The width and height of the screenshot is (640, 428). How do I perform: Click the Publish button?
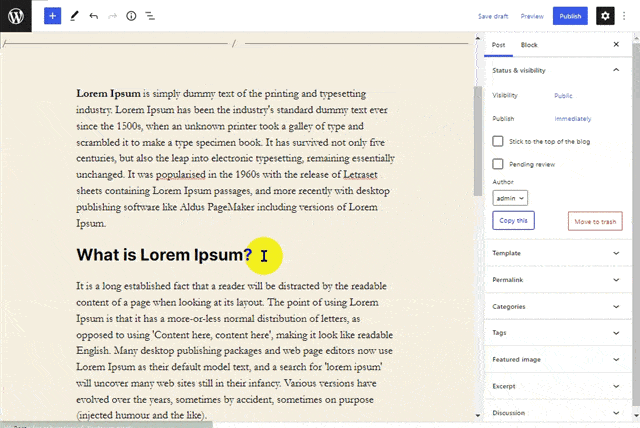click(x=570, y=16)
